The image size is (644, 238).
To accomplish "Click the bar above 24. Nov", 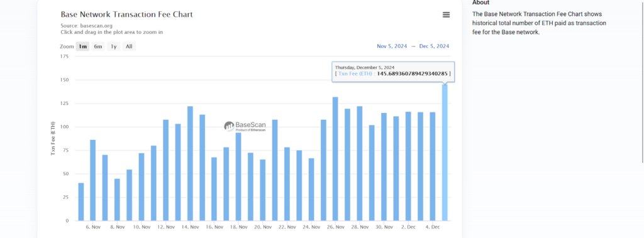I will [311, 189].
